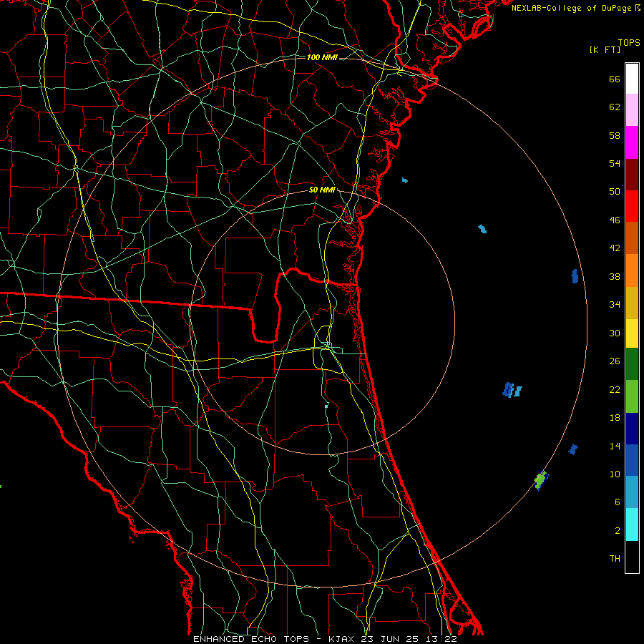Select the dark green legend swatch
Viewport: 644px width, 644px height.
(x=632, y=364)
